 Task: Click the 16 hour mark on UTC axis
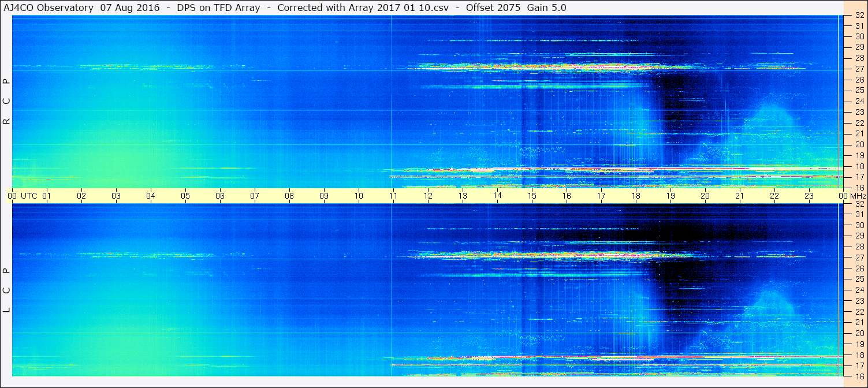(x=566, y=196)
